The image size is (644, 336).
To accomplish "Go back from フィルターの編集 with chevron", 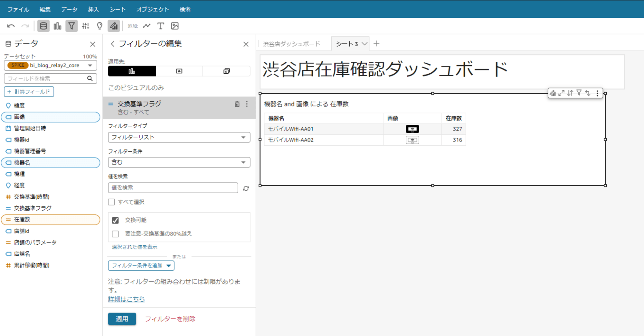I will coord(112,44).
